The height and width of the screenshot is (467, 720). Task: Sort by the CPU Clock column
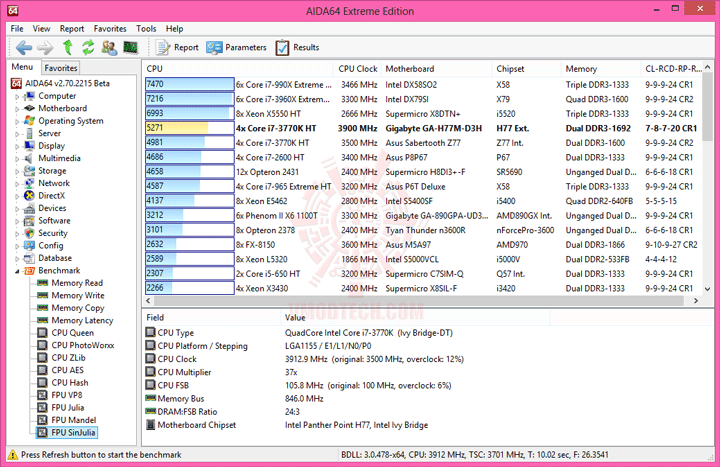pyautogui.click(x=357, y=69)
